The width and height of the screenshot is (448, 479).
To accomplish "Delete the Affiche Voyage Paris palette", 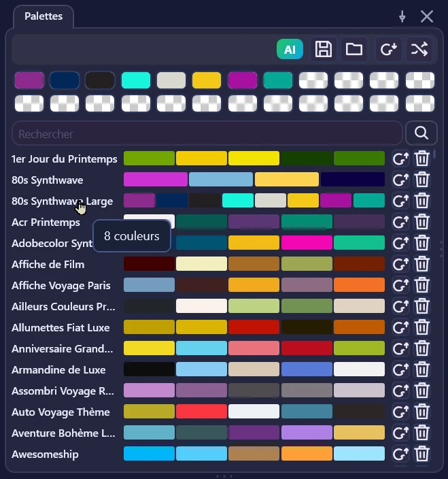I will click(421, 285).
